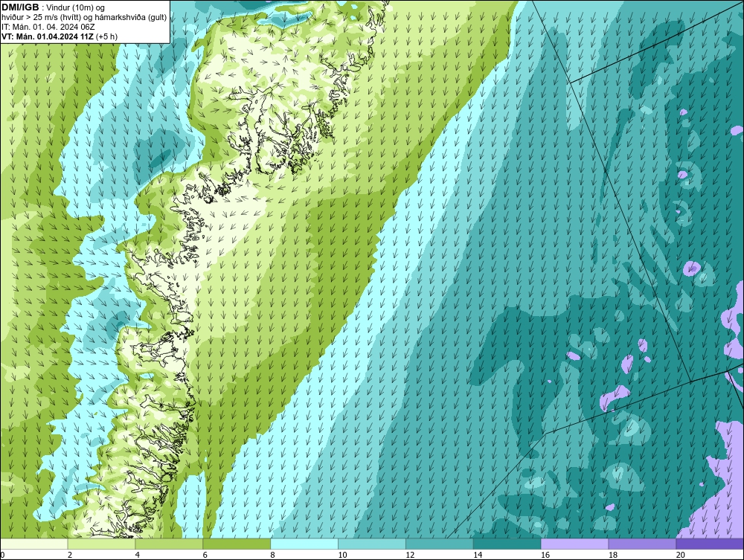Click the 16–18 m/s legend color swatch
Image resolution: width=744 pixels, height=560 pixels.
(574, 544)
